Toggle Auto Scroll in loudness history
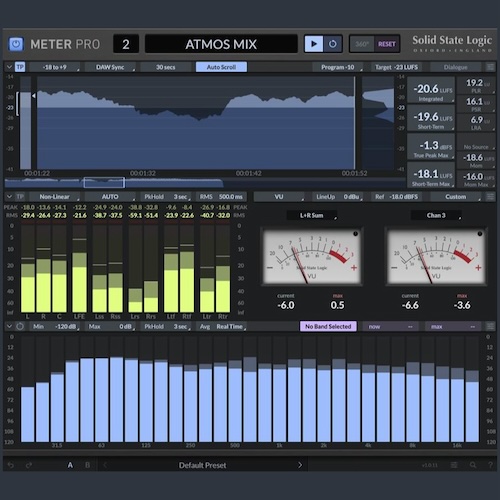500x500 pixels. [x=221, y=67]
